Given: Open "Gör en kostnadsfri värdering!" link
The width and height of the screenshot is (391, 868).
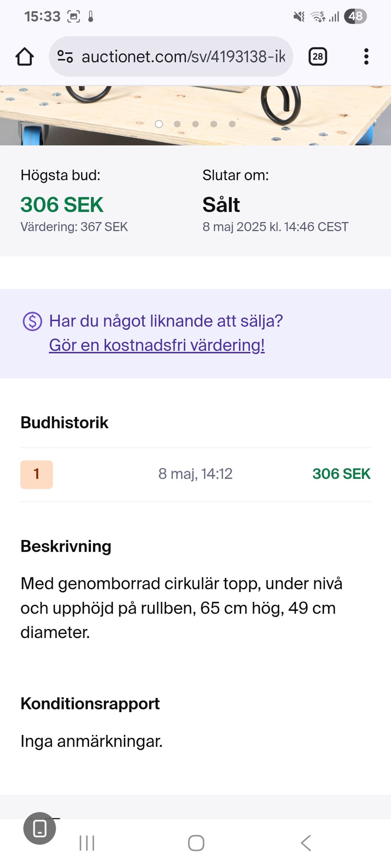Looking at the screenshot, I should coord(157,345).
